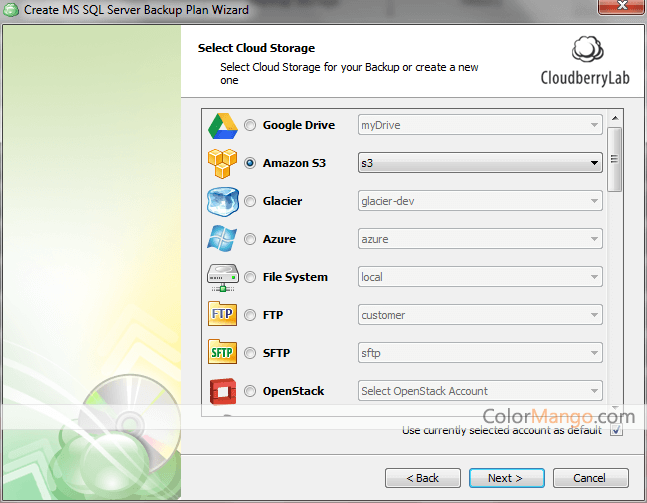Click the 'SFTP' label
This screenshot has width=647, height=503.
coord(276,353)
